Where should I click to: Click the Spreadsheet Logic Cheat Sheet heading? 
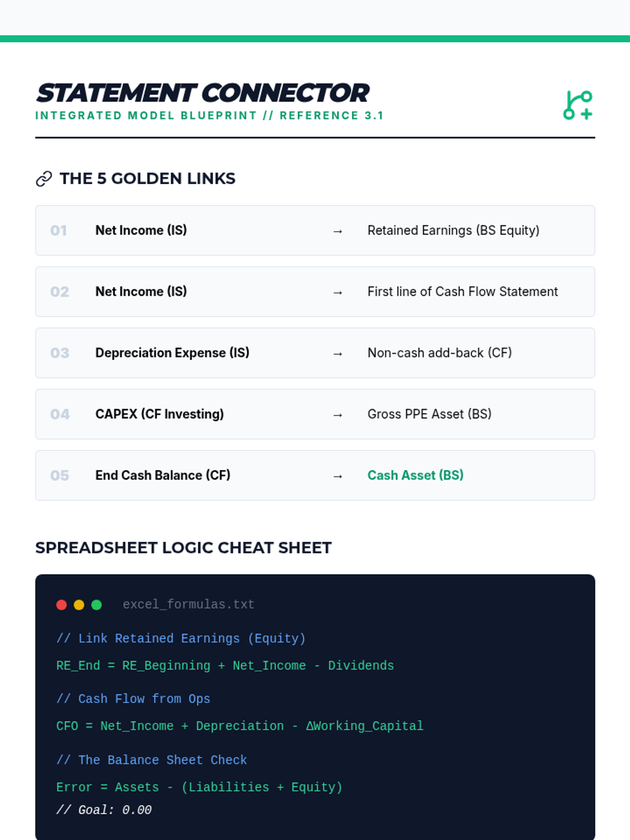[x=183, y=548]
